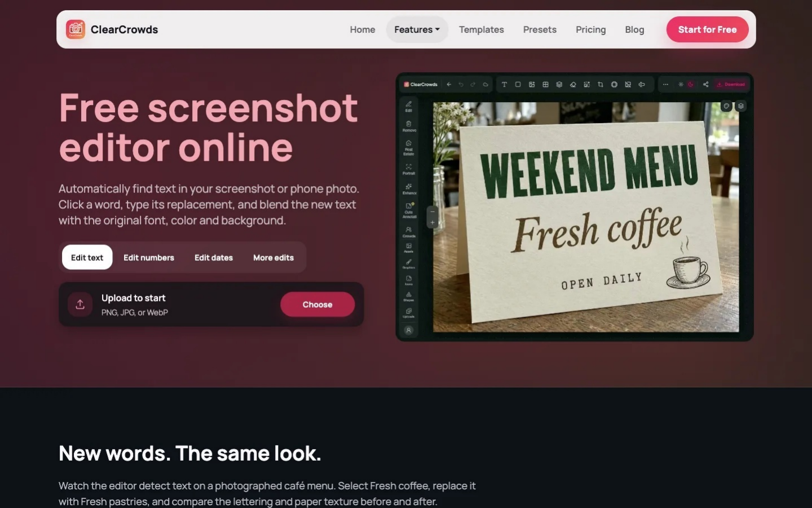Image resolution: width=812 pixels, height=508 pixels.
Task: Select the Eraser tool in editor toolbar
Action: 573,85
